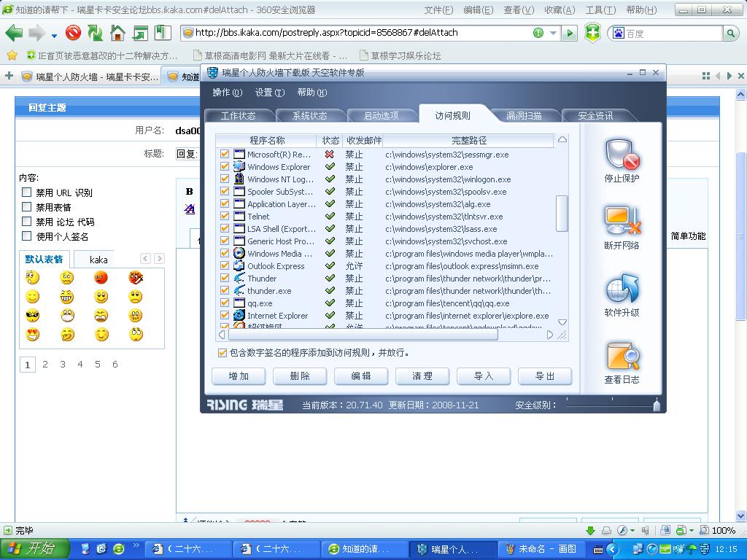Switch to the 工作状态 tab
747x560 pixels.
tap(239, 116)
